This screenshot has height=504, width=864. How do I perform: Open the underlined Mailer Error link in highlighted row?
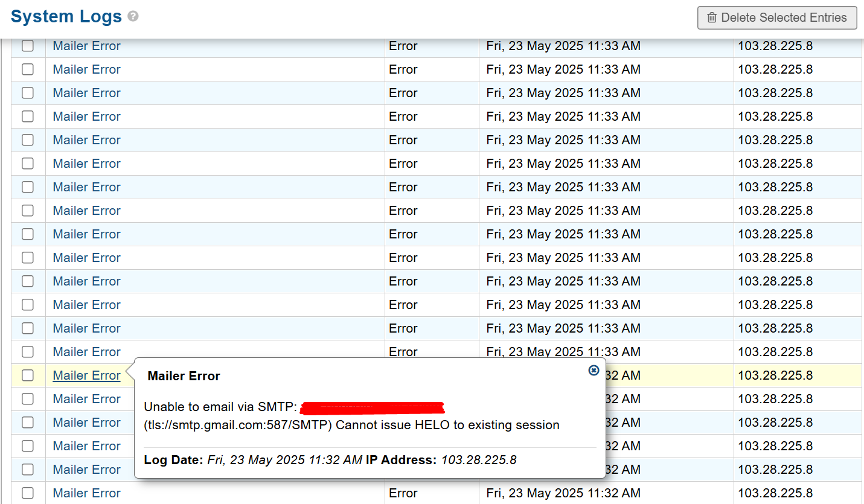pyautogui.click(x=86, y=375)
